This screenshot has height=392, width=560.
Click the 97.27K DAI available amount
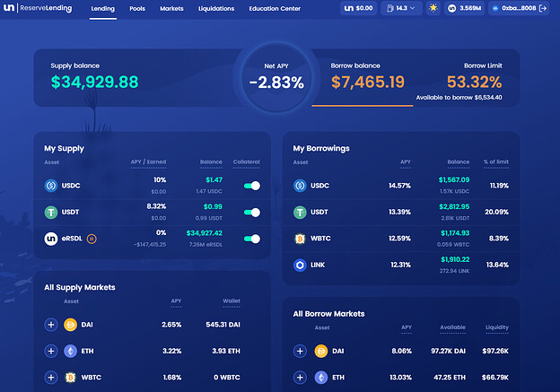click(448, 351)
